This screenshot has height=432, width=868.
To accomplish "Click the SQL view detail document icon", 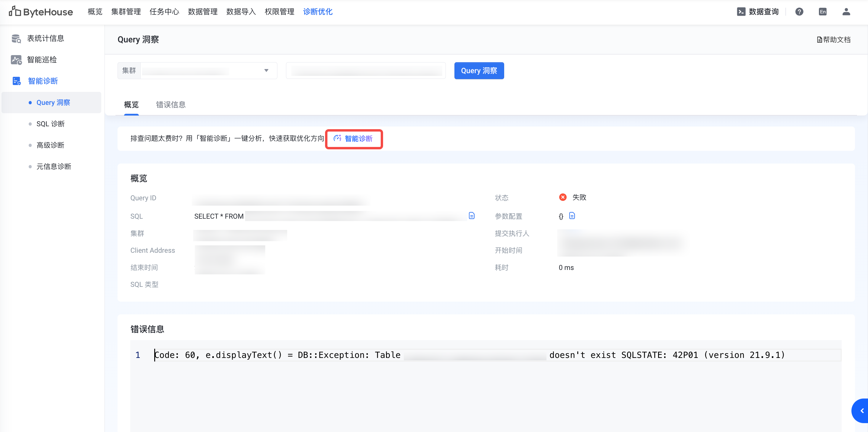I will pyautogui.click(x=471, y=215).
